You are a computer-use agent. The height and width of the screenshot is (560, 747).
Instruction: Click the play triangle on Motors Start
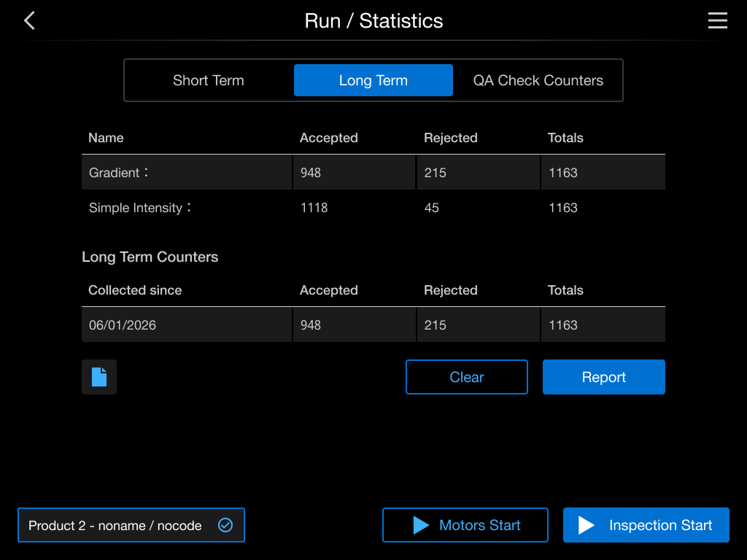[421, 525]
